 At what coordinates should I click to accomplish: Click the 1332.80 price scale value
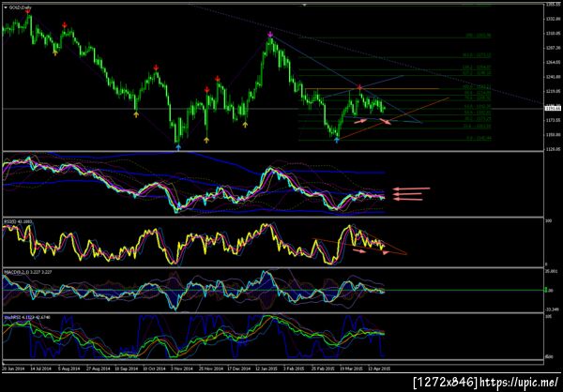pos(553,19)
